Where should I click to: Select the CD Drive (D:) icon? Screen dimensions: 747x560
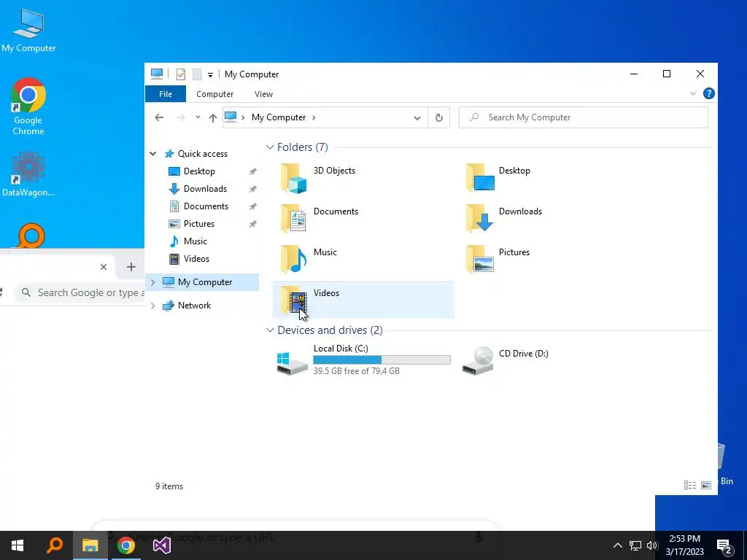pyautogui.click(x=478, y=361)
